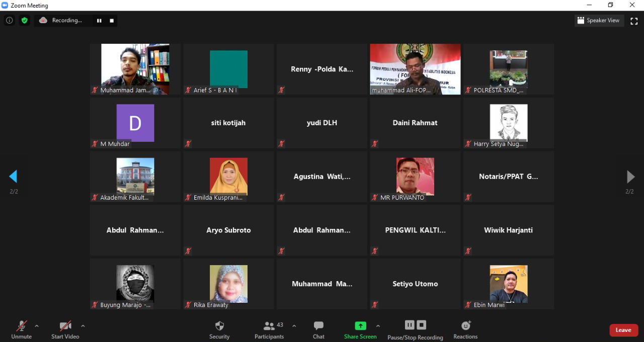
Task: Enter full screen mode icon
Action: [x=634, y=21]
